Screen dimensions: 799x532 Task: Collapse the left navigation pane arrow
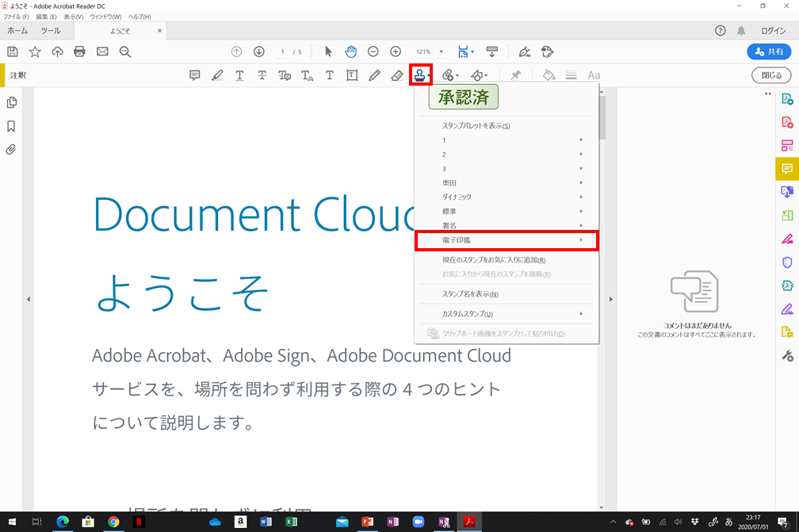click(29, 299)
